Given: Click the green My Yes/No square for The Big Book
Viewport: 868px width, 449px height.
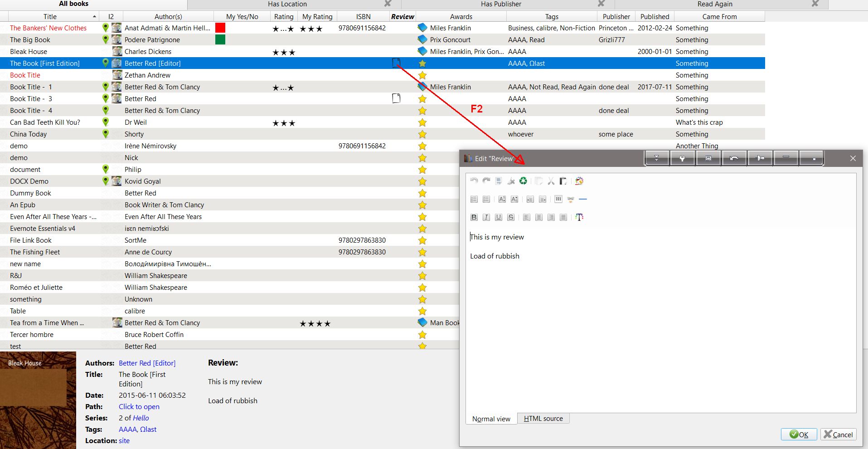Looking at the screenshot, I should coord(220,39).
